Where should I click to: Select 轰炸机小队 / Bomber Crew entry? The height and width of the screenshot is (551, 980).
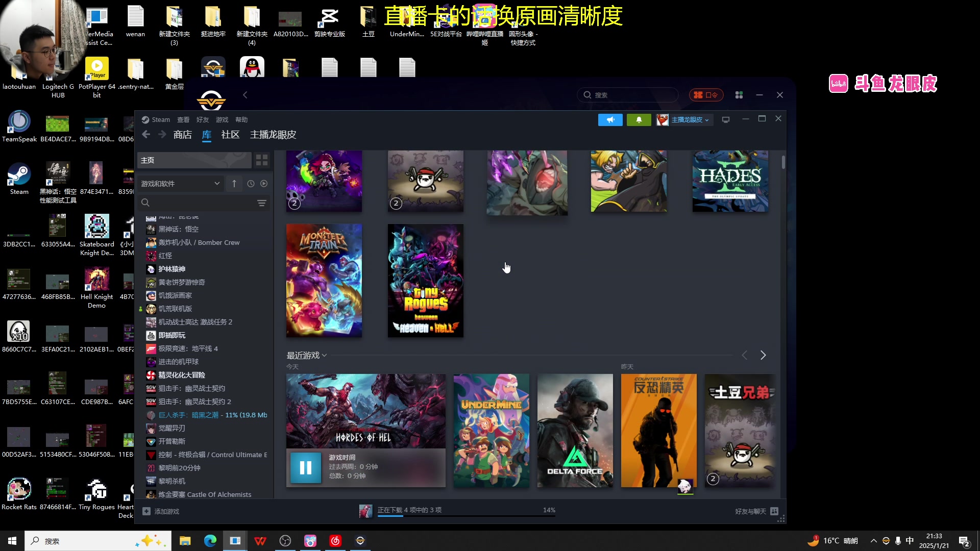[199, 242]
